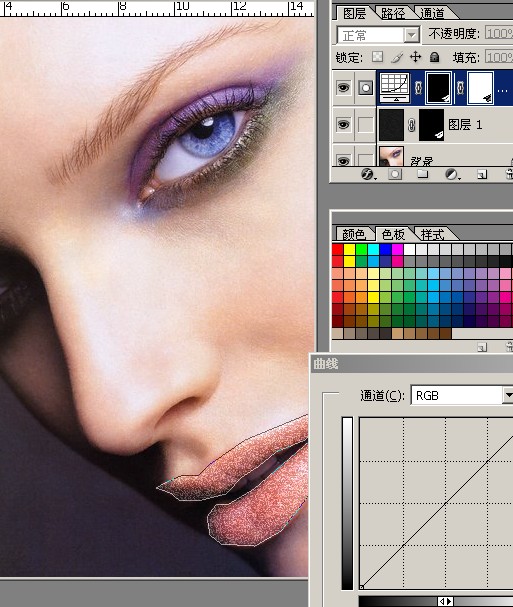Image resolution: width=513 pixels, height=607 pixels.
Task: Click the create new group folder icon
Action: pos(422,174)
